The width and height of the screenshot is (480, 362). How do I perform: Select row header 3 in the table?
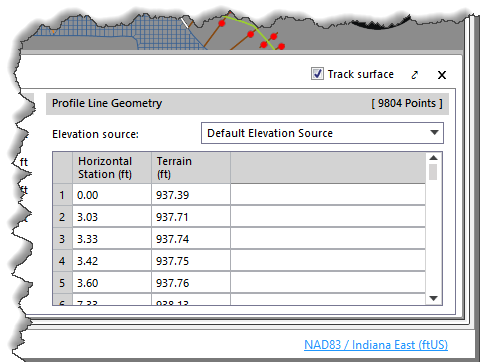coord(62,239)
